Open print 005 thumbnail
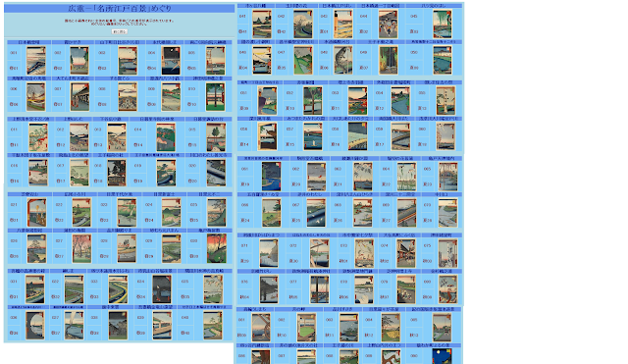 (216, 61)
